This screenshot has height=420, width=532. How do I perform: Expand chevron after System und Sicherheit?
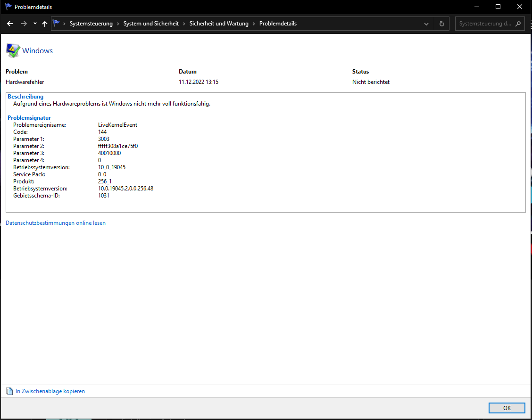[184, 24]
